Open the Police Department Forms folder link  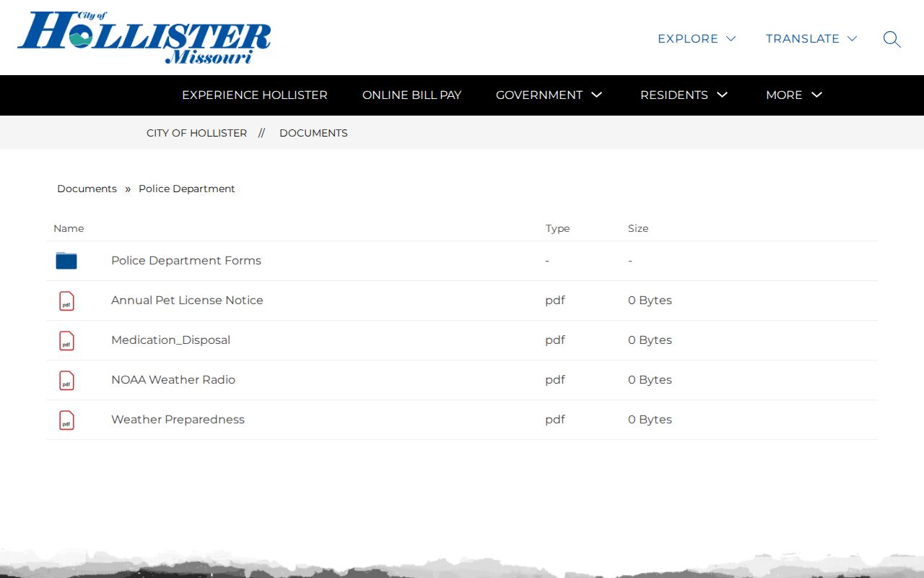coord(186,261)
